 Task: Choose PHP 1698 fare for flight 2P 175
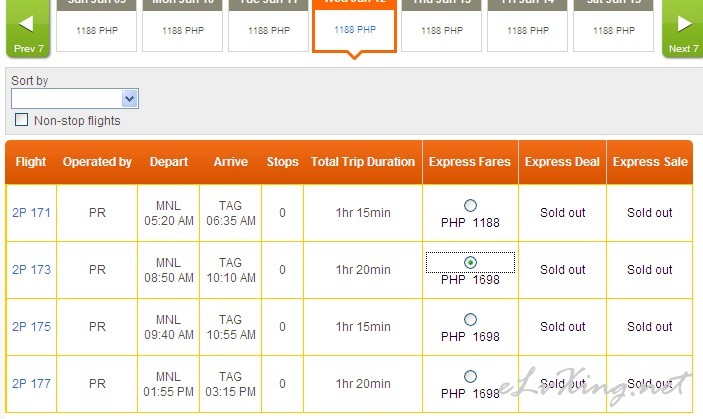tap(470, 320)
